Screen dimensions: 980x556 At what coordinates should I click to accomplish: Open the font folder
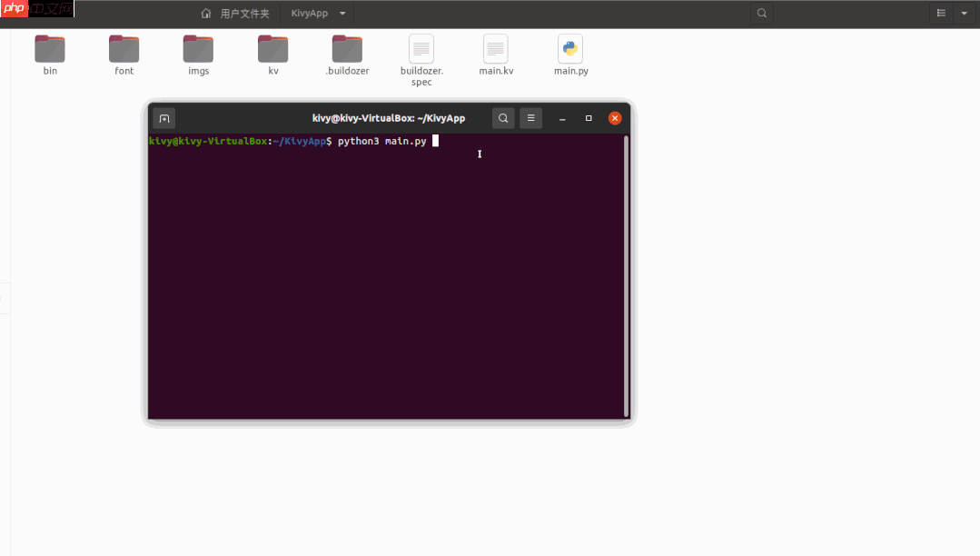(x=124, y=50)
